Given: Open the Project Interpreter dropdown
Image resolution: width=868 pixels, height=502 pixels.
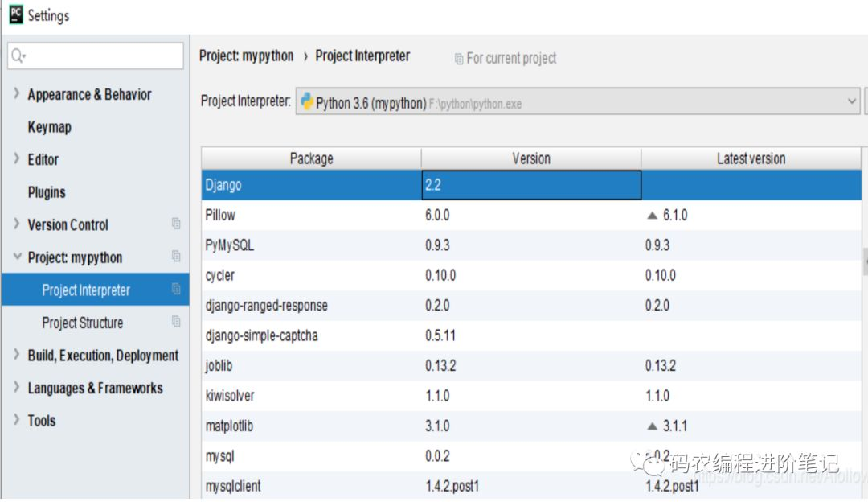Looking at the screenshot, I should (x=852, y=102).
